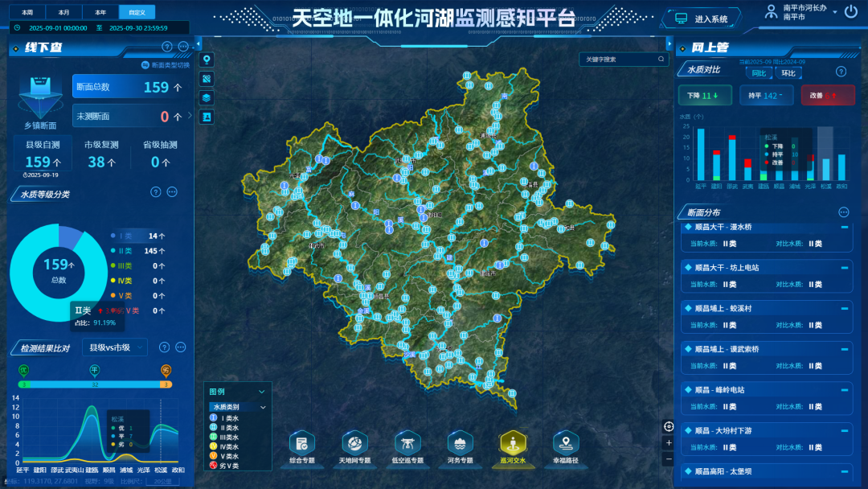Click the layers icon on the map sidebar
Screen dimensions: 868x489
[x=207, y=98]
